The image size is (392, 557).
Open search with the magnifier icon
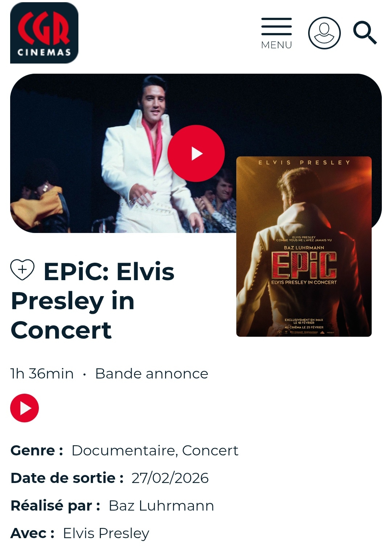coord(365,33)
